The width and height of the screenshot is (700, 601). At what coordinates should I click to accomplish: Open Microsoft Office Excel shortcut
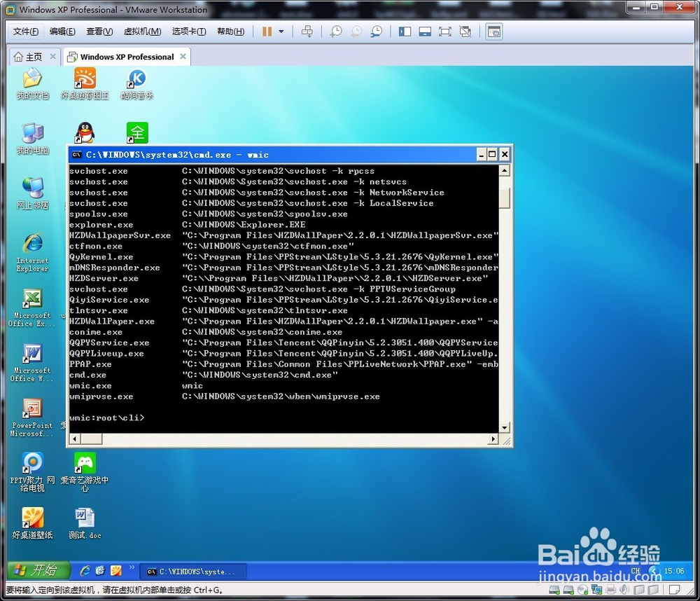(32, 308)
